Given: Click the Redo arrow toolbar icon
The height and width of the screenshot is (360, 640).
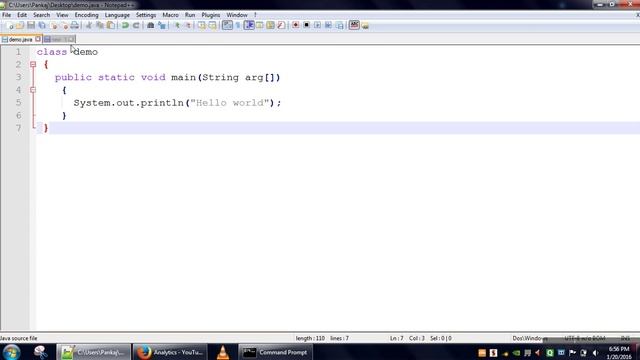Looking at the screenshot, I should (x=136, y=25).
